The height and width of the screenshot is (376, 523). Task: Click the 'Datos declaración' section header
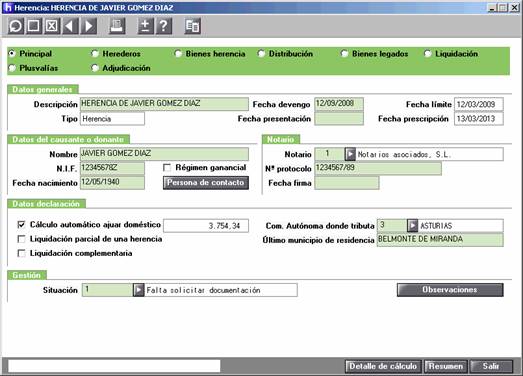pos(46,204)
